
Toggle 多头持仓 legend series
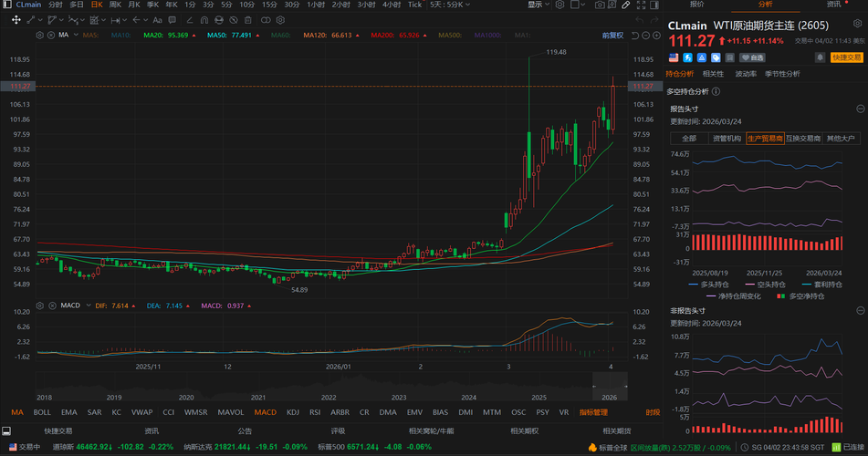coord(708,285)
